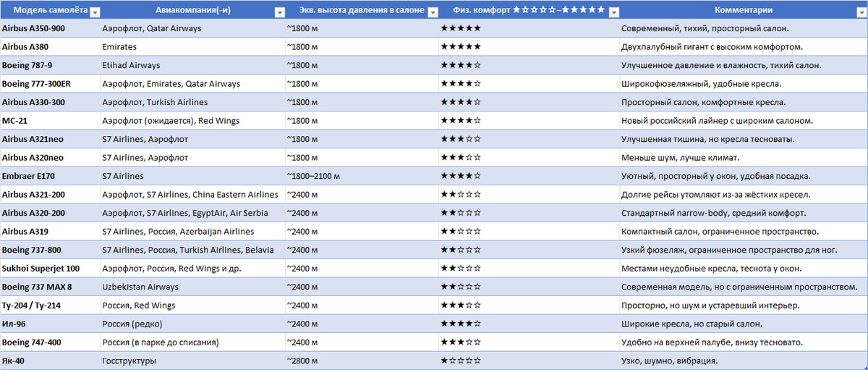Select the Airbus A321-200 cell
The height and width of the screenshot is (370, 868).
pyautogui.click(x=50, y=195)
